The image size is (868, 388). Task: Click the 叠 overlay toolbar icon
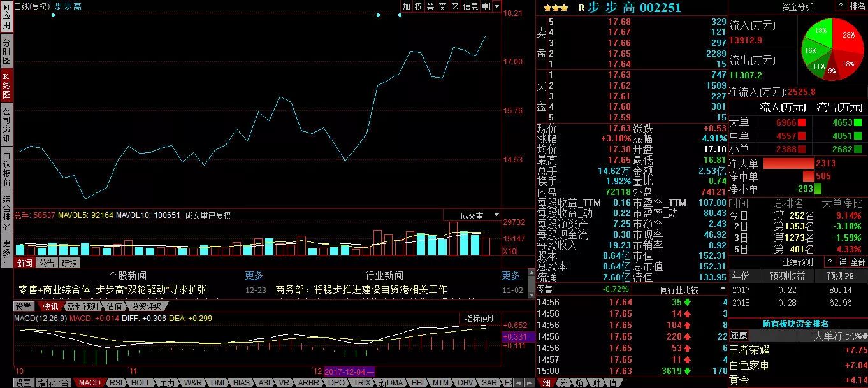431,6
